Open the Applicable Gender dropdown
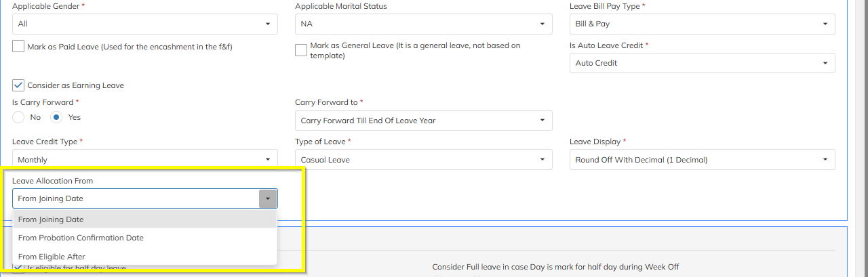 point(144,24)
